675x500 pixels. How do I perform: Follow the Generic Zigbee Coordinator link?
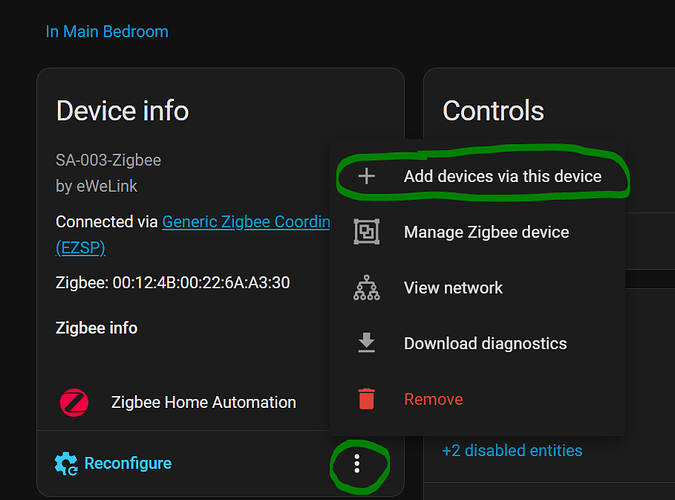coord(246,222)
